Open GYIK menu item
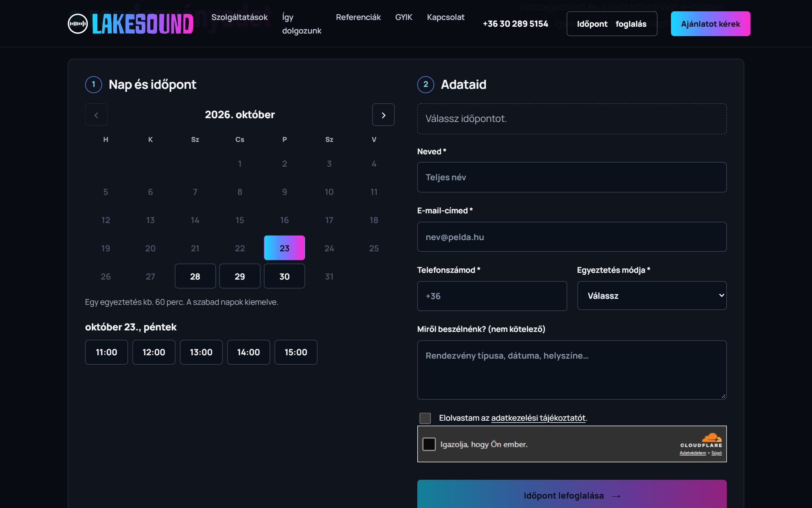This screenshot has height=508, width=812. (x=404, y=17)
